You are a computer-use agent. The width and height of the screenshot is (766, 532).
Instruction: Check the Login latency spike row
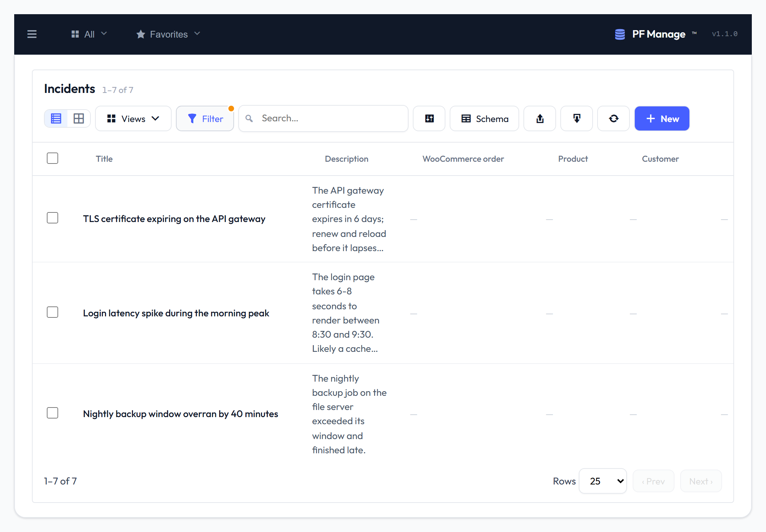(x=52, y=312)
